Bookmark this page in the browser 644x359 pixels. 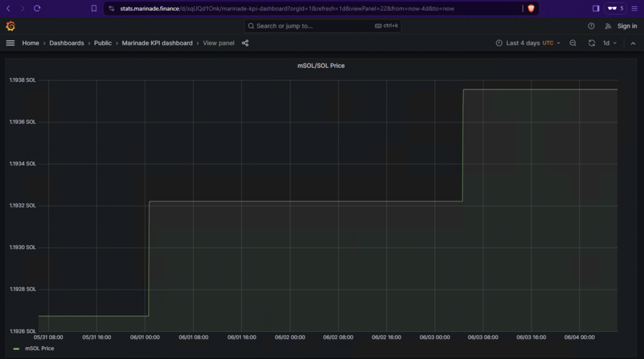[94, 8]
